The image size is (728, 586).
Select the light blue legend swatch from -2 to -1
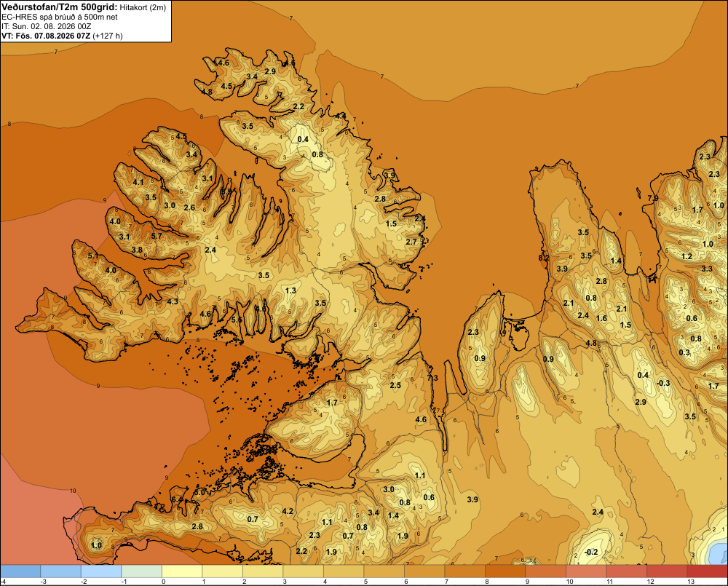(x=101, y=571)
